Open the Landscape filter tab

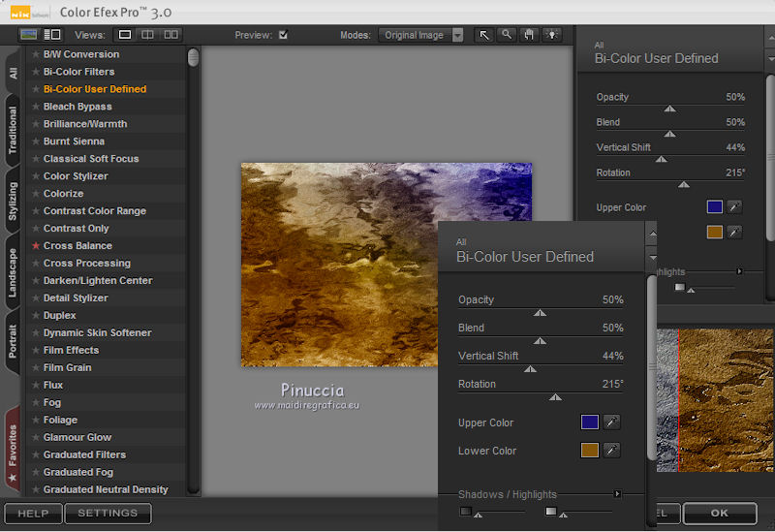[x=13, y=273]
